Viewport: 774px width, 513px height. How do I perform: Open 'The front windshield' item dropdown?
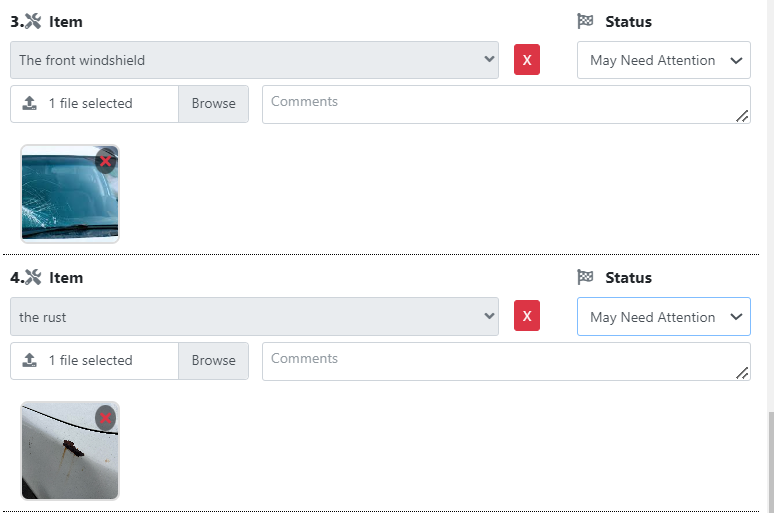[254, 60]
